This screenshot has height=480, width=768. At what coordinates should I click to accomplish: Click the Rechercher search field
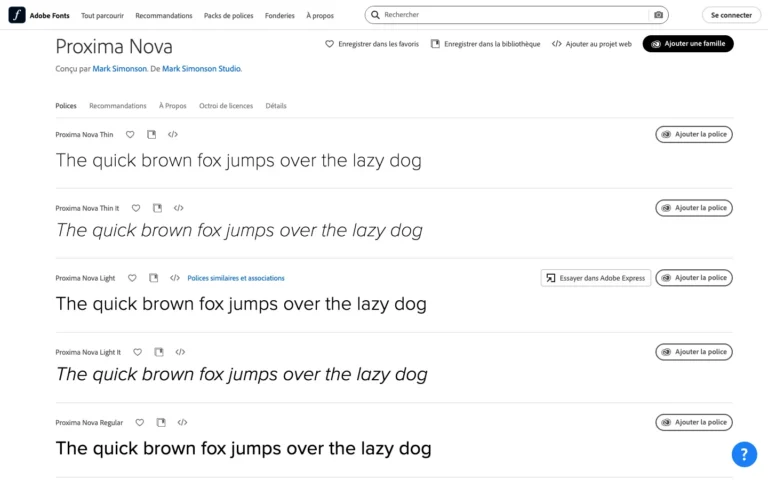[514, 15]
